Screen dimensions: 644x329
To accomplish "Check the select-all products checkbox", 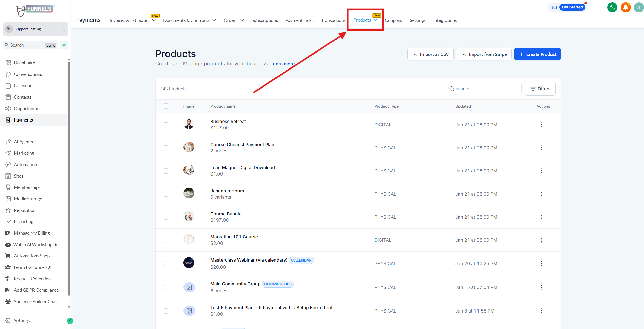I will [166, 106].
